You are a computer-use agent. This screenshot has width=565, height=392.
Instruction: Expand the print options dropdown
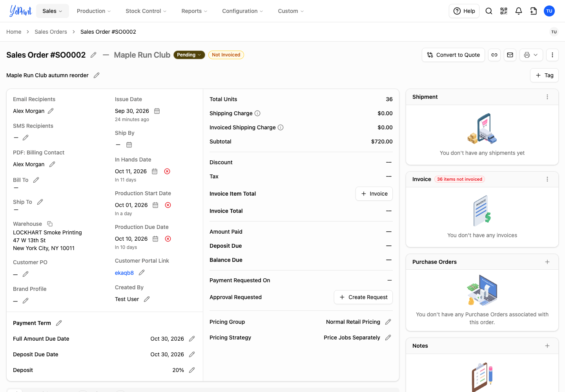tap(531, 55)
